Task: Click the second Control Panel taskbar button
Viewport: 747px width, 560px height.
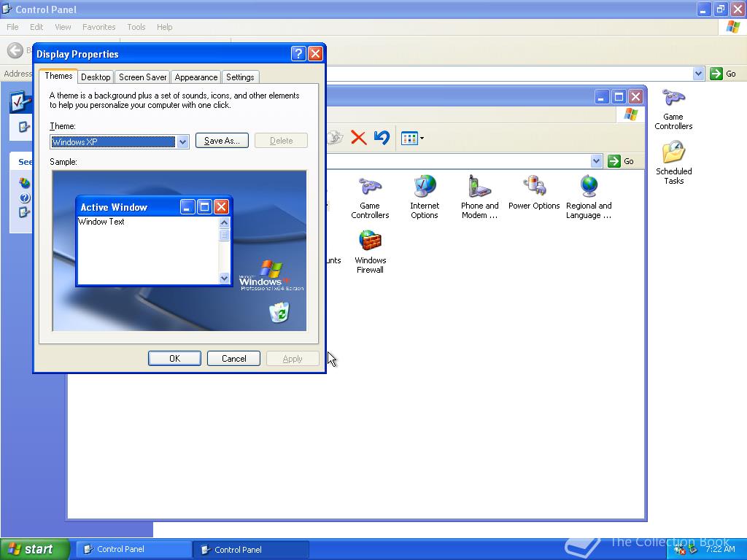Action: (251, 550)
